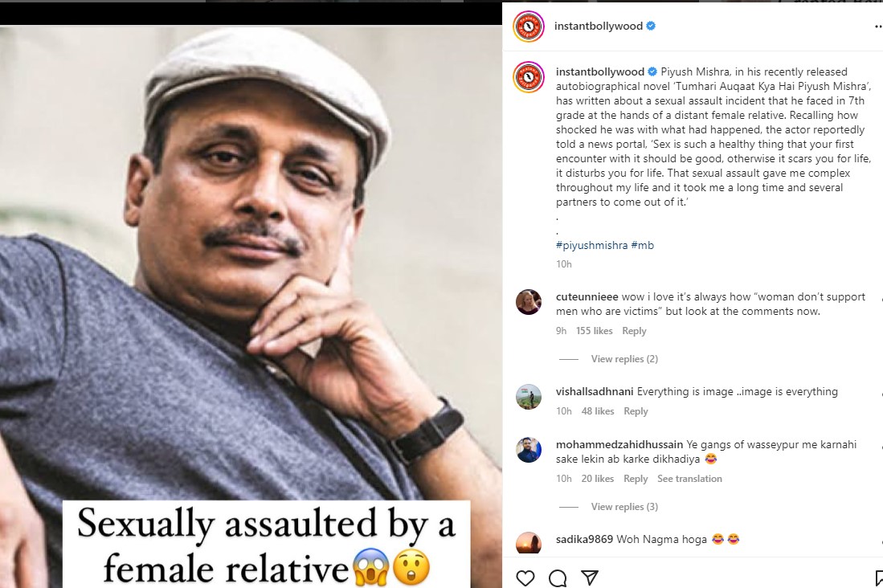Viewport: 883px width, 588px height.
Task: See translation of mohammedzahidhussain's comment
Action: [x=689, y=479]
